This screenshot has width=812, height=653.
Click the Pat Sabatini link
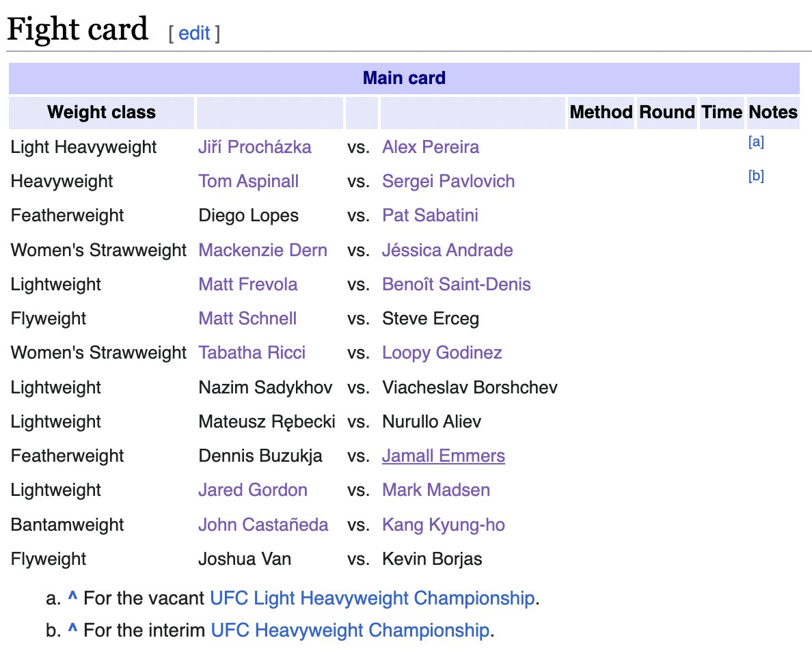tap(430, 215)
